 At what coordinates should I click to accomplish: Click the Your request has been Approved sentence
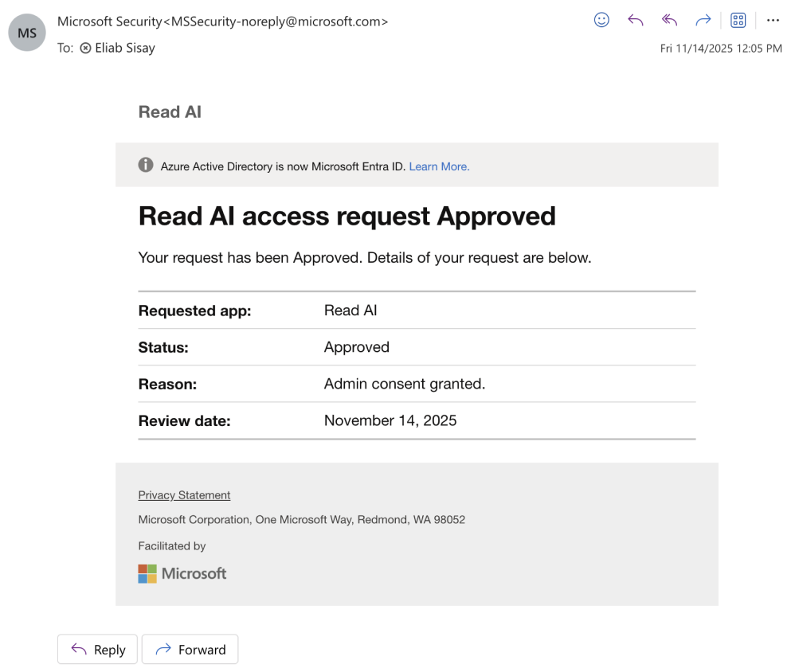point(365,257)
